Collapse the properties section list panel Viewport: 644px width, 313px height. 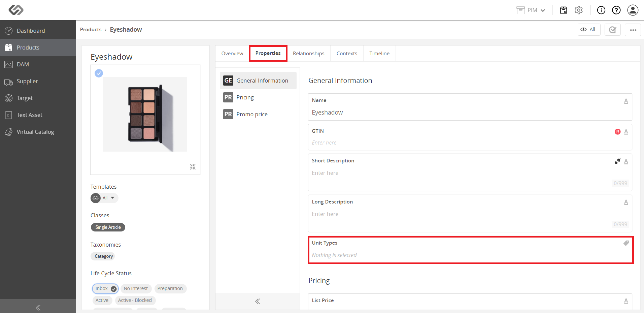click(258, 301)
